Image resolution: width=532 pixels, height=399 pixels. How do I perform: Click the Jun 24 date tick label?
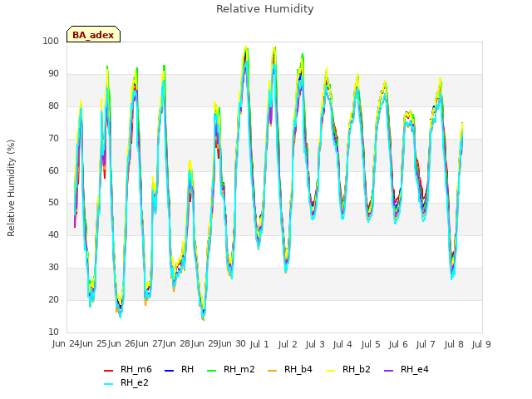click(66, 343)
